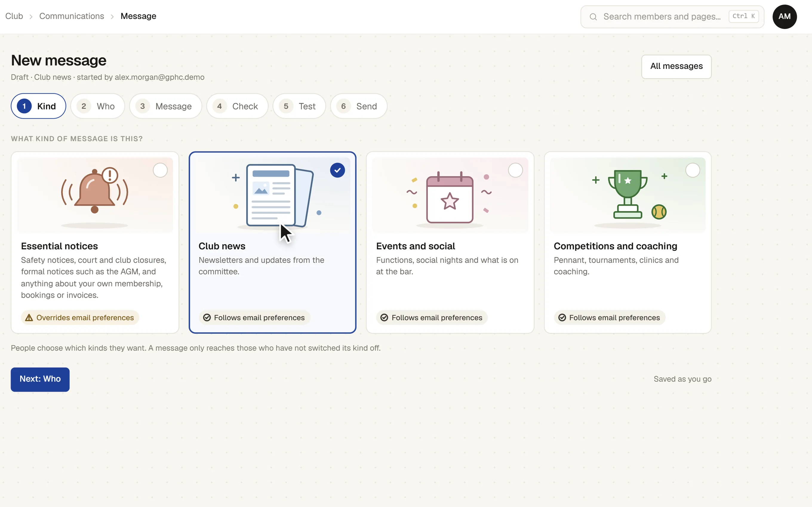Go to Club breadcrumb link
Screen dimensions: 812x507
coord(14,16)
